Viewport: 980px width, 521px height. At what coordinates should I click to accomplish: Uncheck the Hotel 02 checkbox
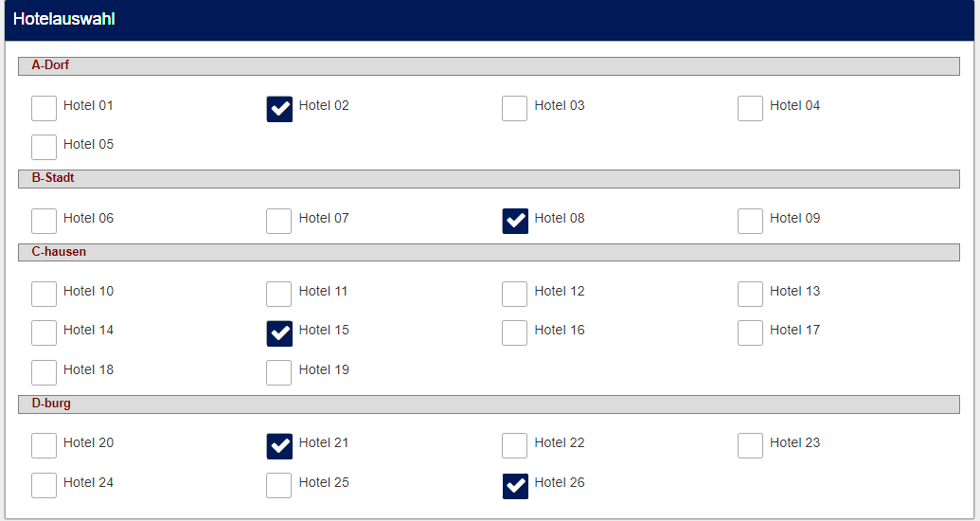[x=279, y=108]
